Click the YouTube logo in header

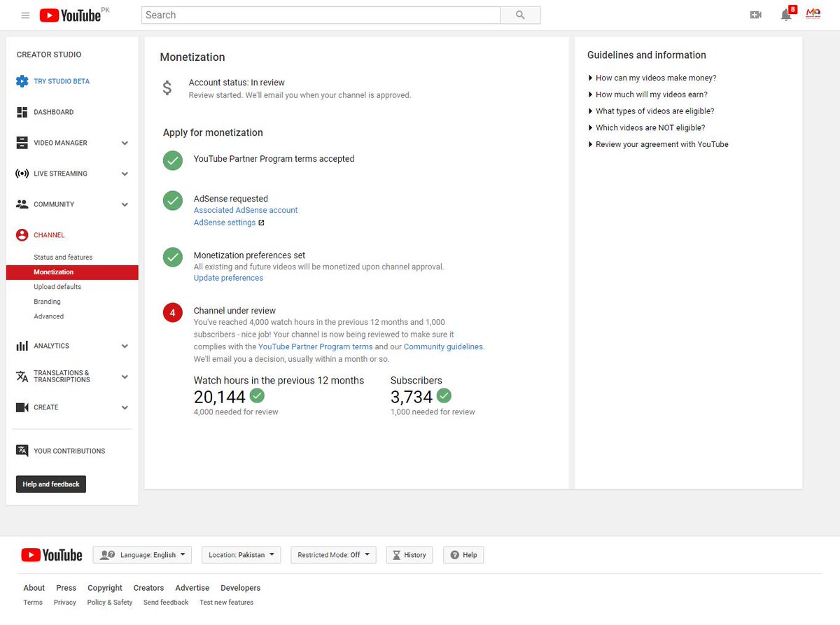(x=70, y=15)
